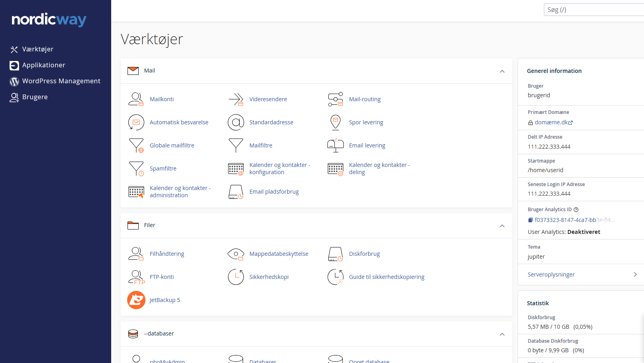The height and width of the screenshot is (363, 644).
Task: Open Applikationer in the sidebar
Action: click(43, 65)
